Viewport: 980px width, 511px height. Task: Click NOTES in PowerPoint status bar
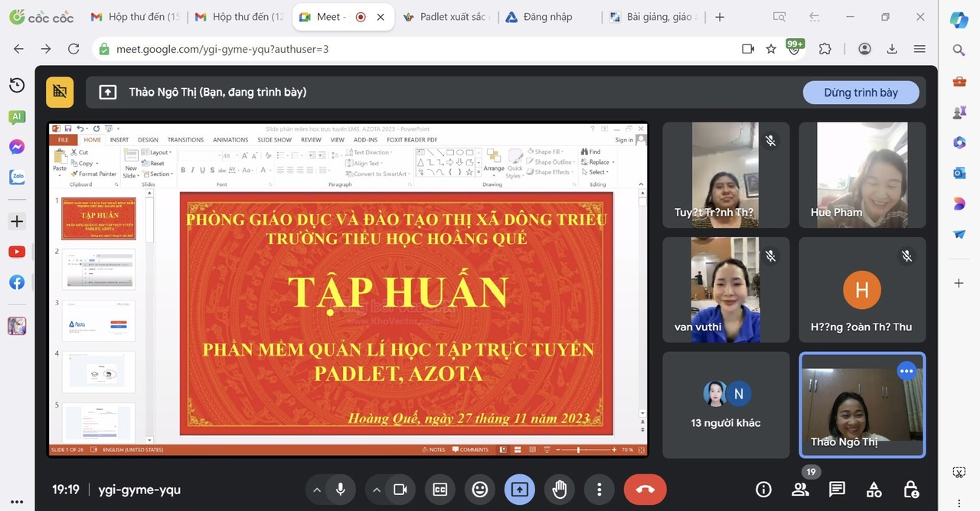coord(433,450)
